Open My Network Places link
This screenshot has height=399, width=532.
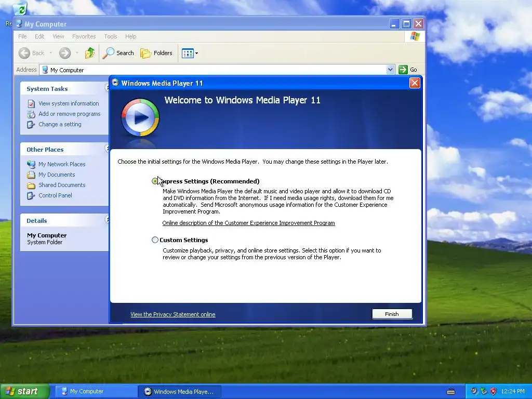pyautogui.click(x=62, y=164)
